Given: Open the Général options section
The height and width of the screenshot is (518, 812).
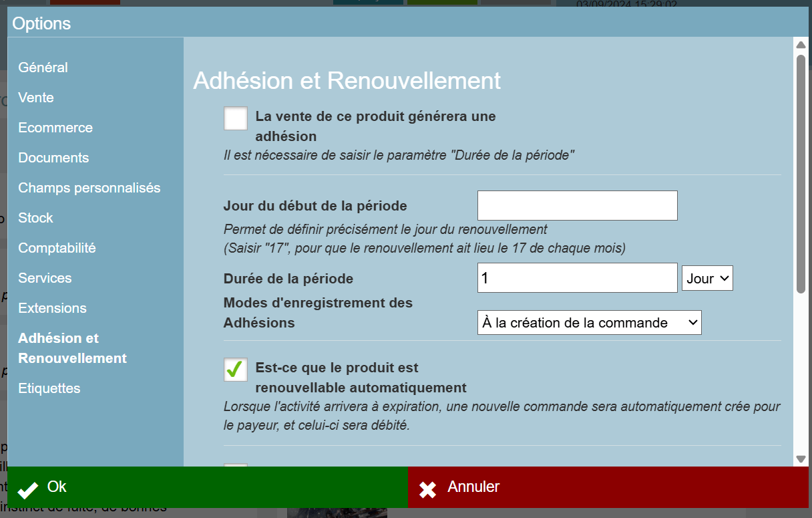Looking at the screenshot, I should 43,68.
